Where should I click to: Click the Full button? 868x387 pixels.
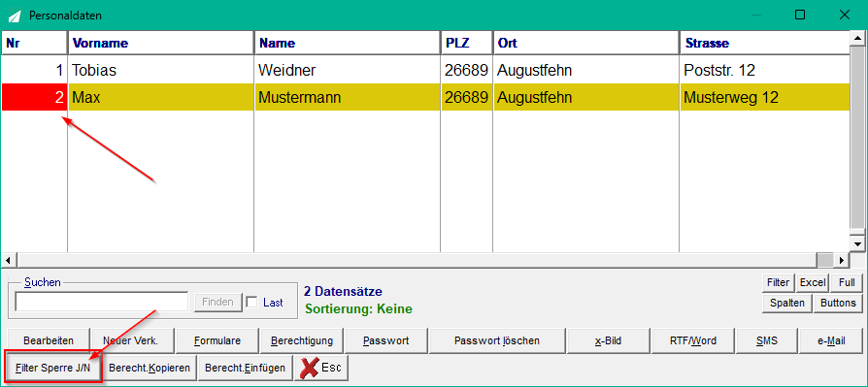[x=847, y=282]
